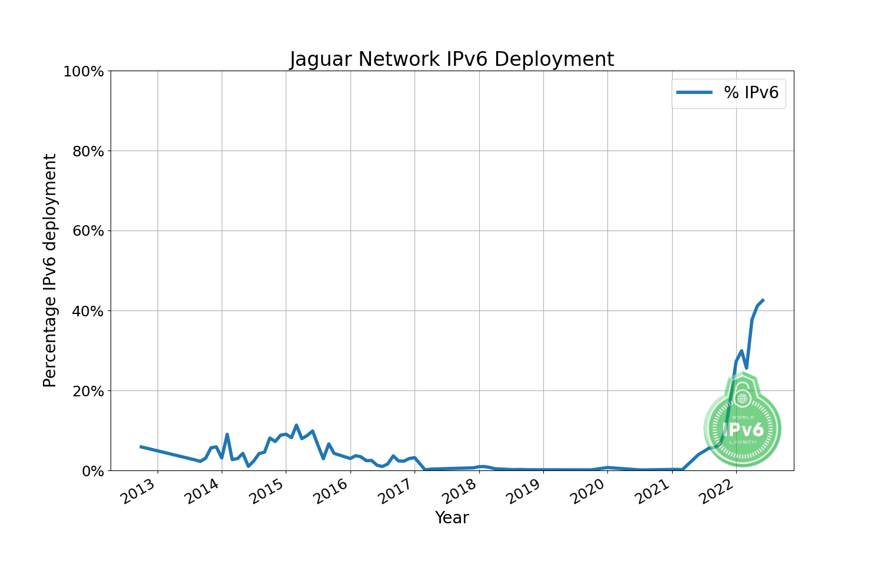Click the 20% y-axis tick label
Viewport: 882px width, 588px height.
(87, 391)
